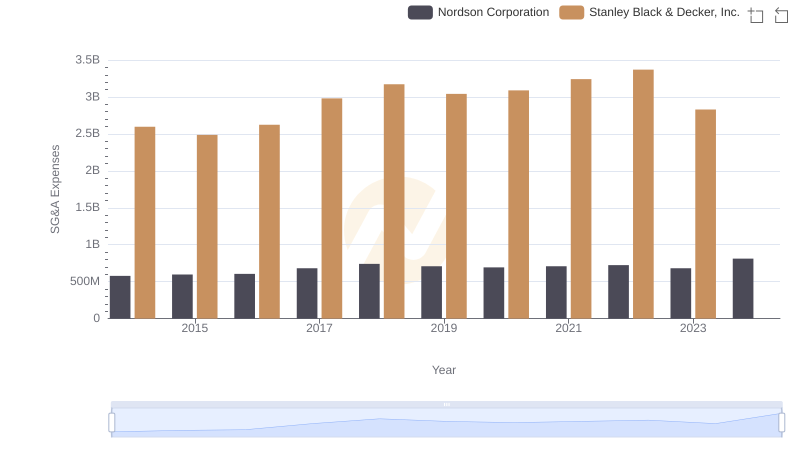The width and height of the screenshot is (800, 461).
Task: Select the Stanley Black & Decker bar for 2019
Action: [456, 206]
